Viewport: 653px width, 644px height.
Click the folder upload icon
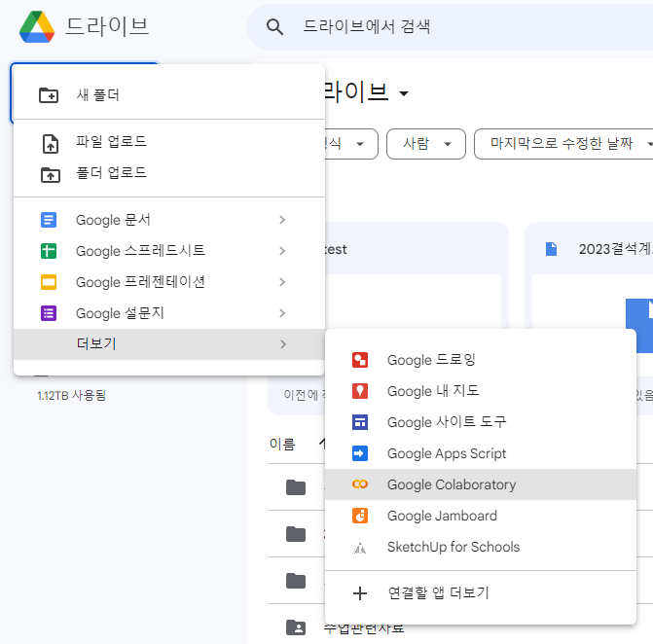tap(51, 175)
